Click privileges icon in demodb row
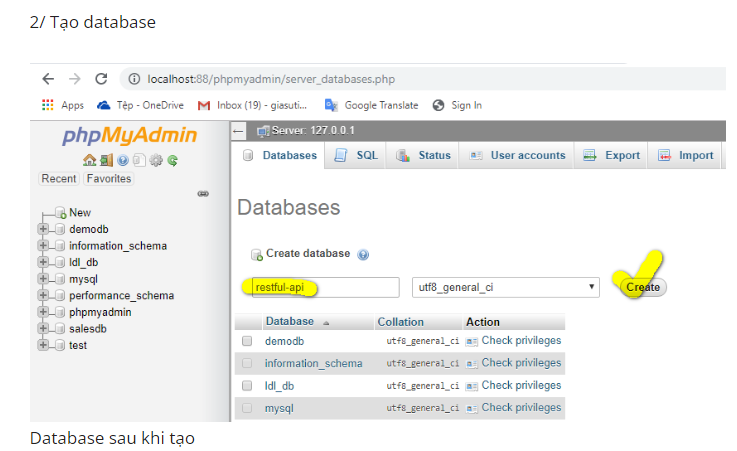The width and height of the screenshot is (737, 451). [471, 342]
